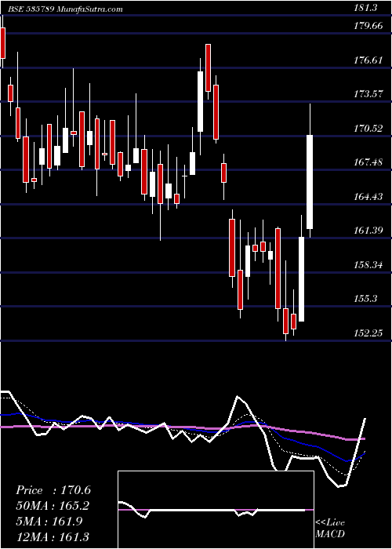
Task: Click the Price : 170.6 readout
Action: coord(53,490)
